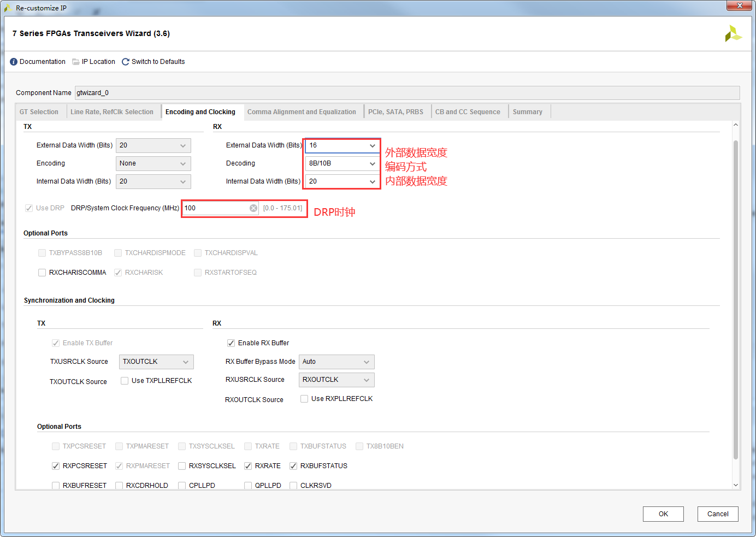756x537 pixels.
Task: Clear the DRP clock frequency field
Action: pos(253,208)
